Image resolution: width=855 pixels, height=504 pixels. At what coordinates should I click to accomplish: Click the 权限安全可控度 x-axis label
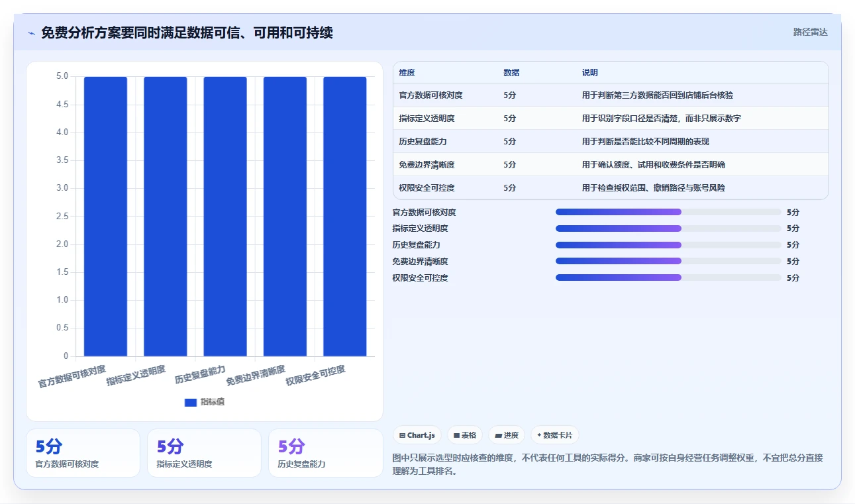[315, 376]
